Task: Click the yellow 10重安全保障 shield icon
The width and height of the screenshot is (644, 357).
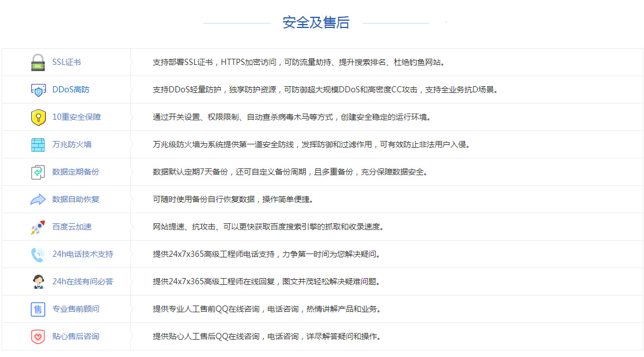Action: click(x=38, y=117)
